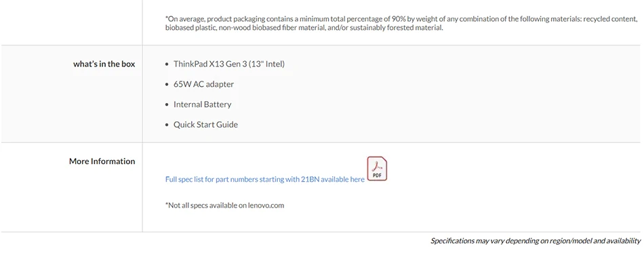Select the Quick Start Guide entry
The width and height of the screenshot is (644, 276).
pyautogui.click(x=205, y=125)
